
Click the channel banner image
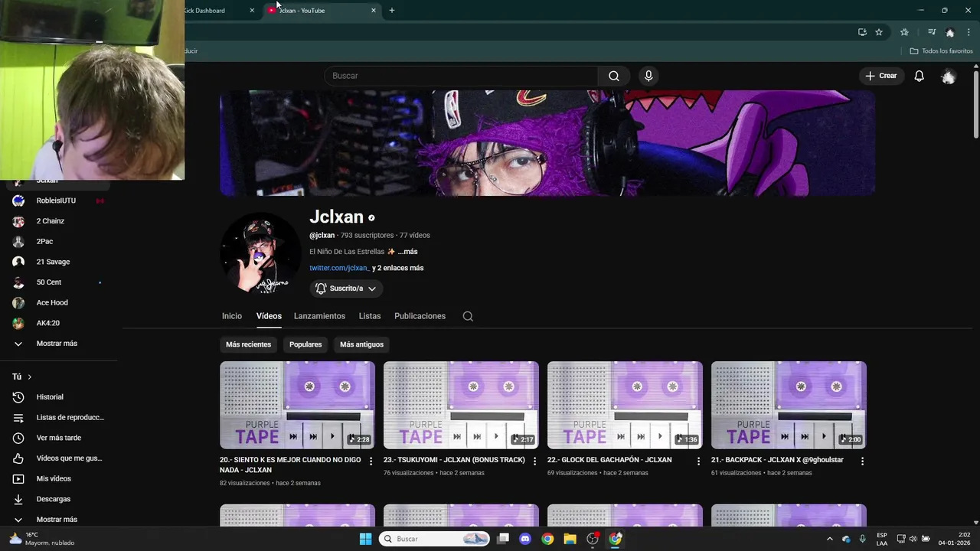pos(547,143)
